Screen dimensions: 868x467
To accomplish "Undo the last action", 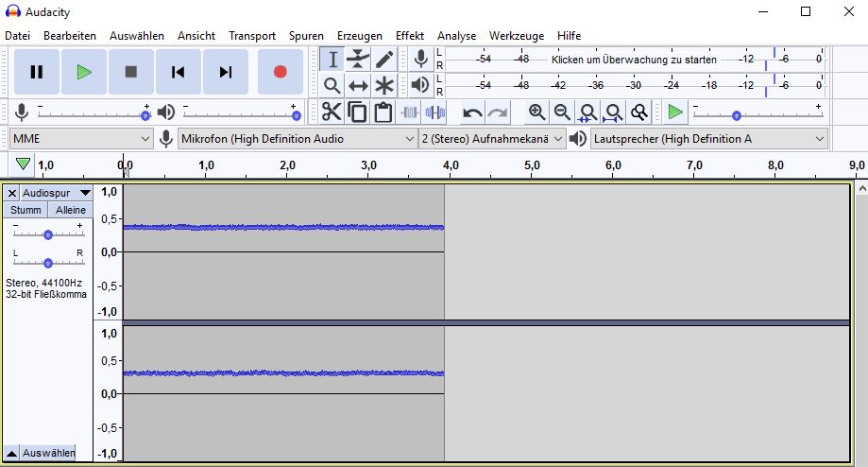I will [472, 113].
